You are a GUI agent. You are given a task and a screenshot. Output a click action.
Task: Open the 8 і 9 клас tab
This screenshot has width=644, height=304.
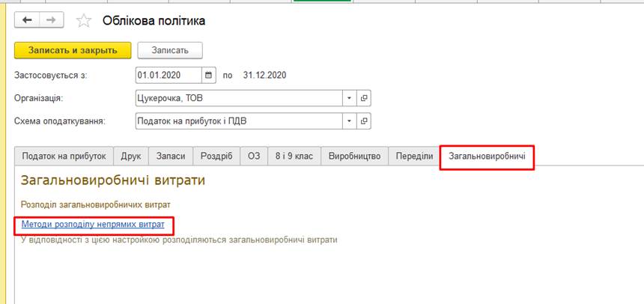pyautogui.click(x=294, y=156)
